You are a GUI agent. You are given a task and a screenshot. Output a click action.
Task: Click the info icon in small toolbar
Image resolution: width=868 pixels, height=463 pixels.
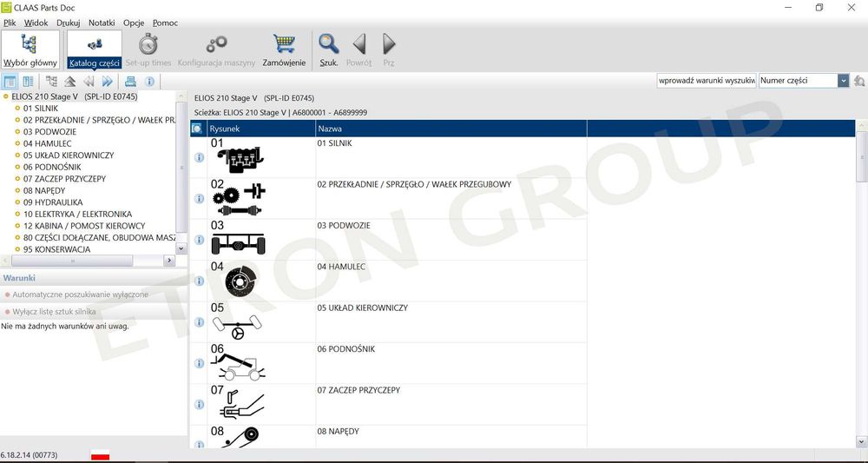tap(149, 82)
